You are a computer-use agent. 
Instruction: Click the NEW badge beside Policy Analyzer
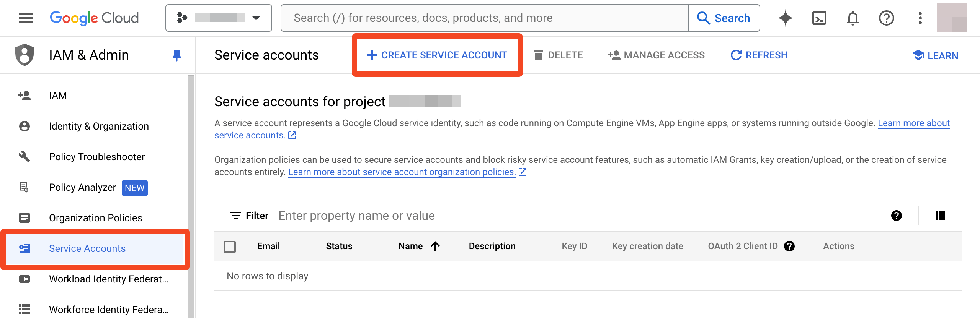(135, 188)
